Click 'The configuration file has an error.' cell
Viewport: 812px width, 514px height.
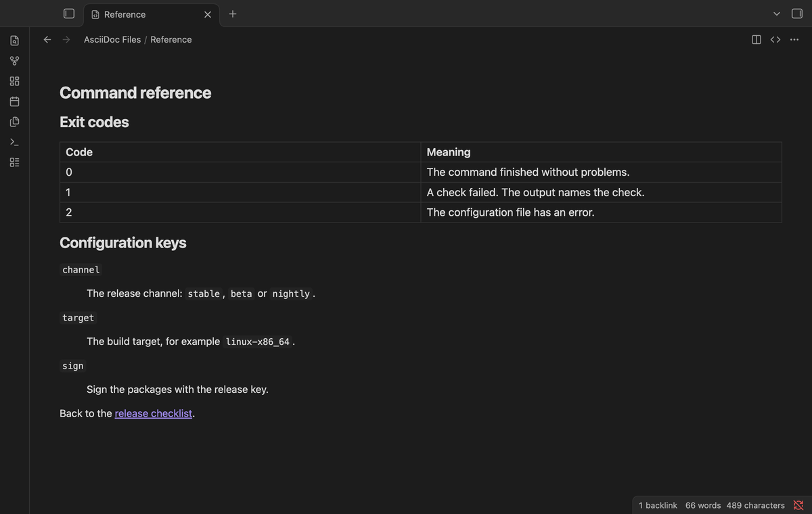601,212
